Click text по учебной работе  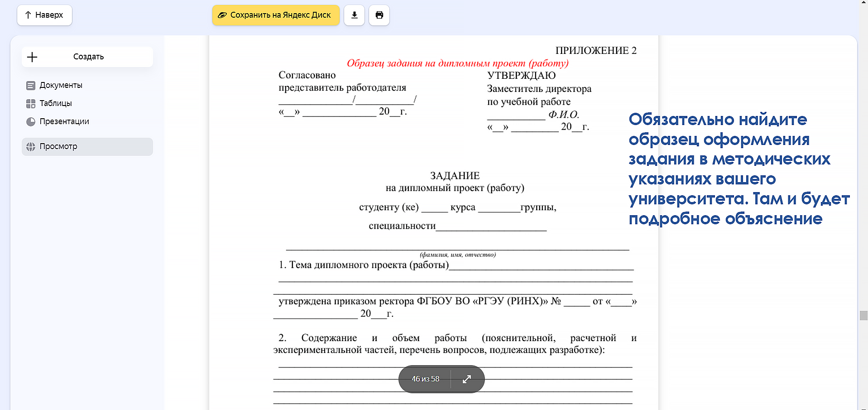tap(529, 102)
